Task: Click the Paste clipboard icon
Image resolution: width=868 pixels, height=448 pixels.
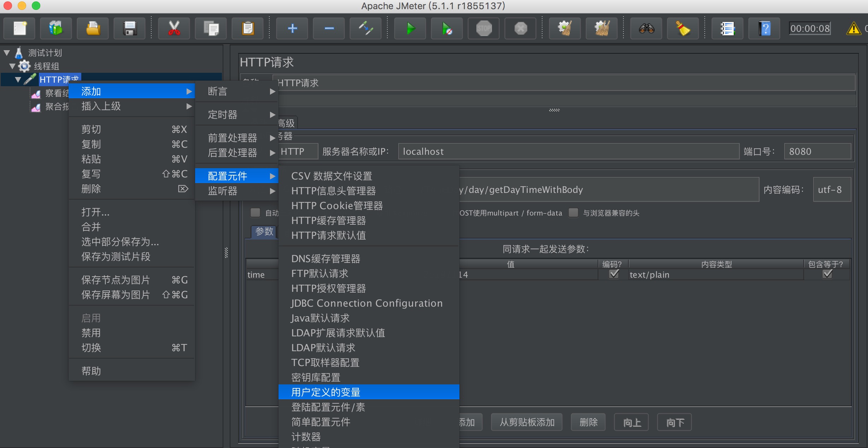Action: pos(248,28)
